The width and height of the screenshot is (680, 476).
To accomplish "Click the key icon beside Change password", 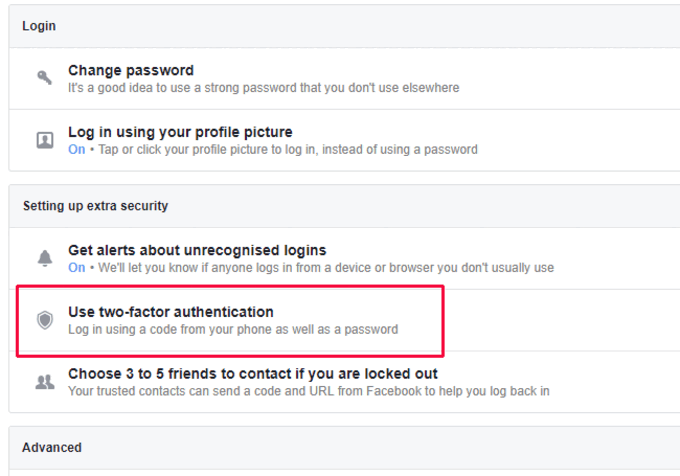I will point(44,78).
